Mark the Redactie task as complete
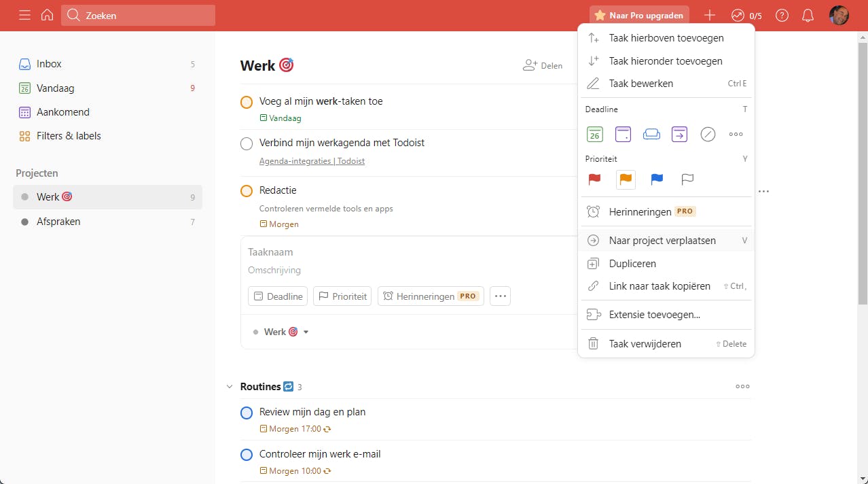This screenshot has height=484, width=868. coord(247,191)
